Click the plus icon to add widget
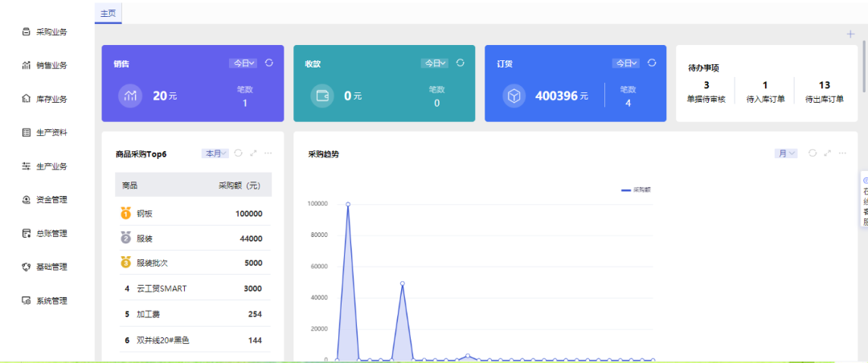This screenshot has height=363, width=868. [850, 34]
